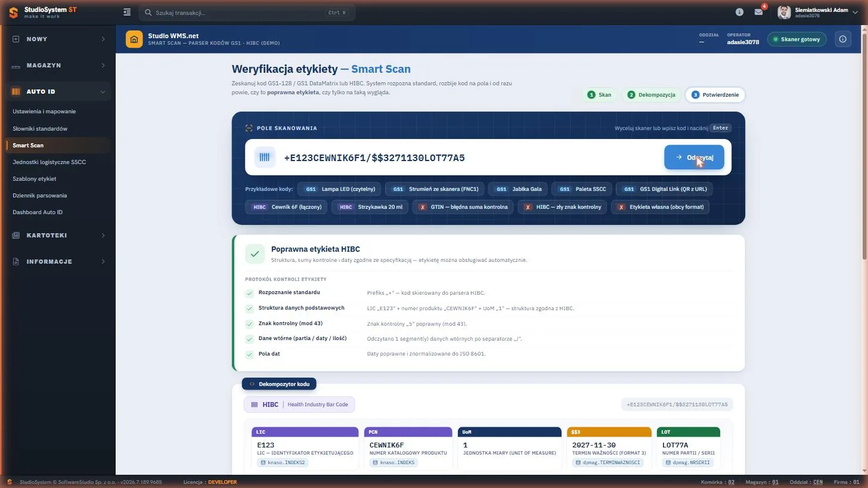Load sample GS1 Digital Link (QR z URL)

click(664, 189)
